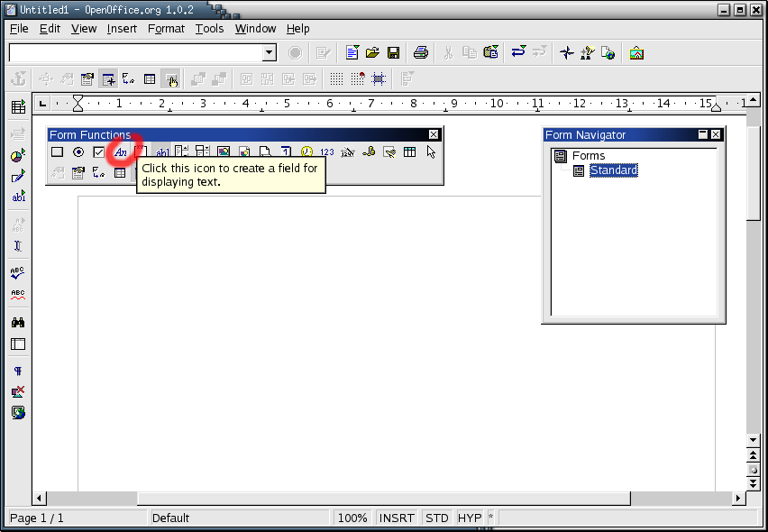The image size is (768, 532).
Task: Open the Load URL dropdown arrow
Action: tap(270, 53)
